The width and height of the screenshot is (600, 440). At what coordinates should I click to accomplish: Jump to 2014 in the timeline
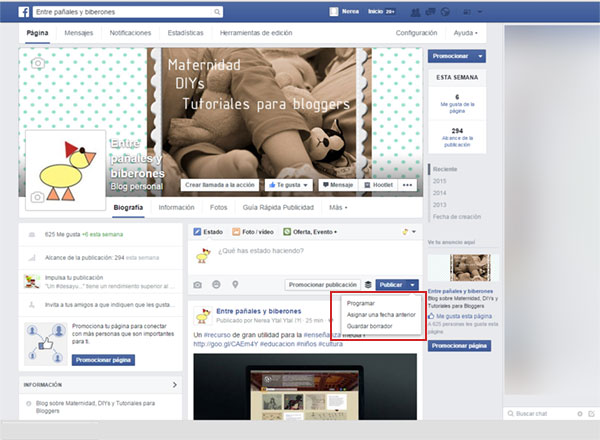(x=440, y=193)
